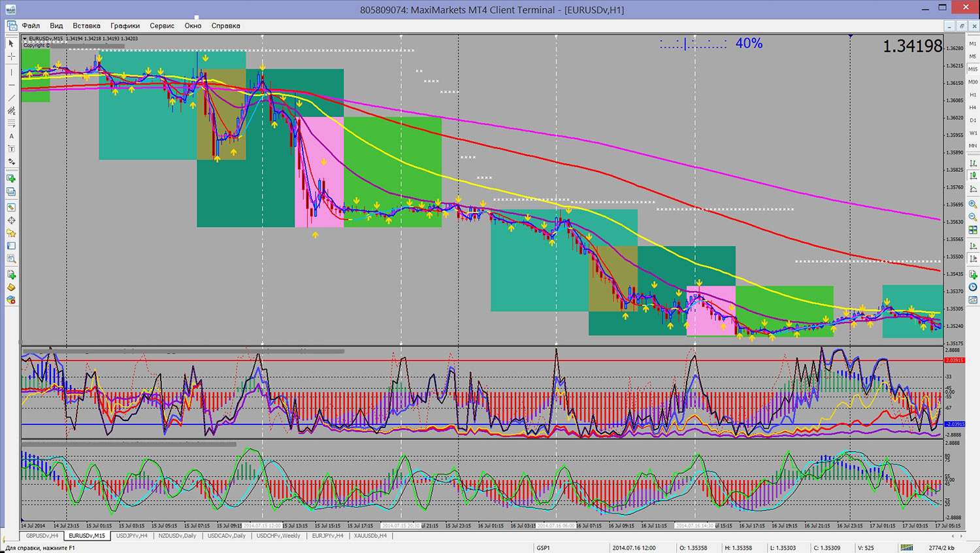Toggle line chart mode
980x553 pixels.
(973, 188)
